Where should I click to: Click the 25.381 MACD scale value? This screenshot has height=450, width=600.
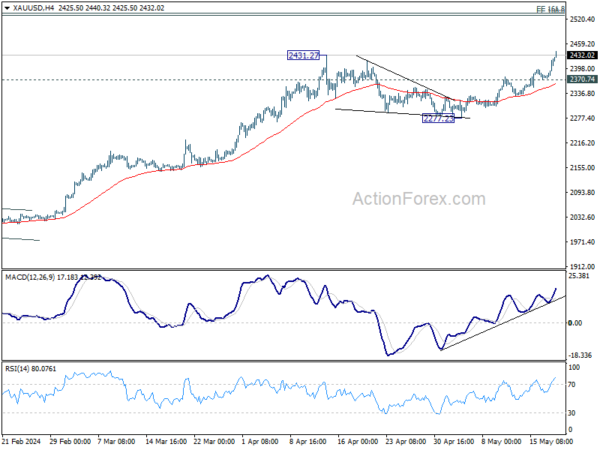point(579,276)
